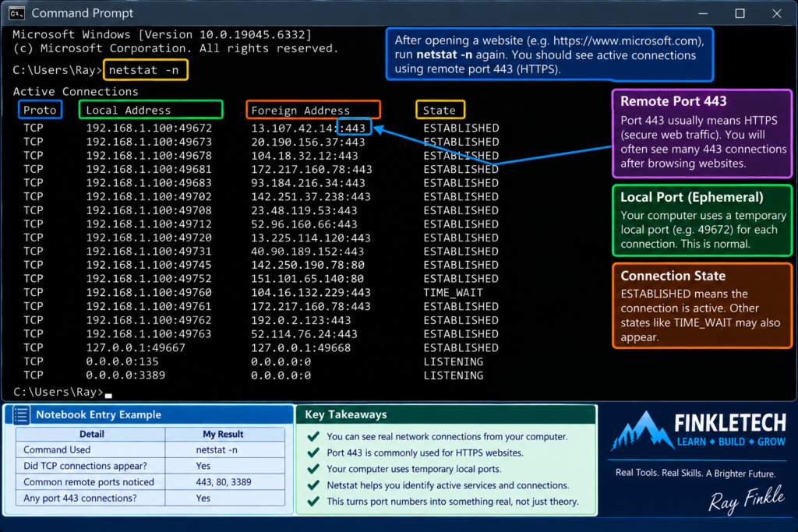Click local address 192.168.1.100:49672
Screen dimensions: 798x532
149,129
